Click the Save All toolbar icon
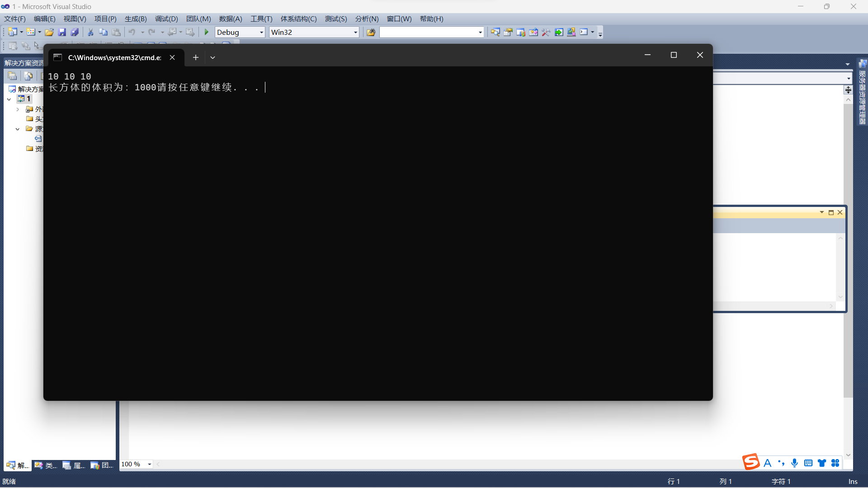The image size is (868, 488). pos(75,32)
